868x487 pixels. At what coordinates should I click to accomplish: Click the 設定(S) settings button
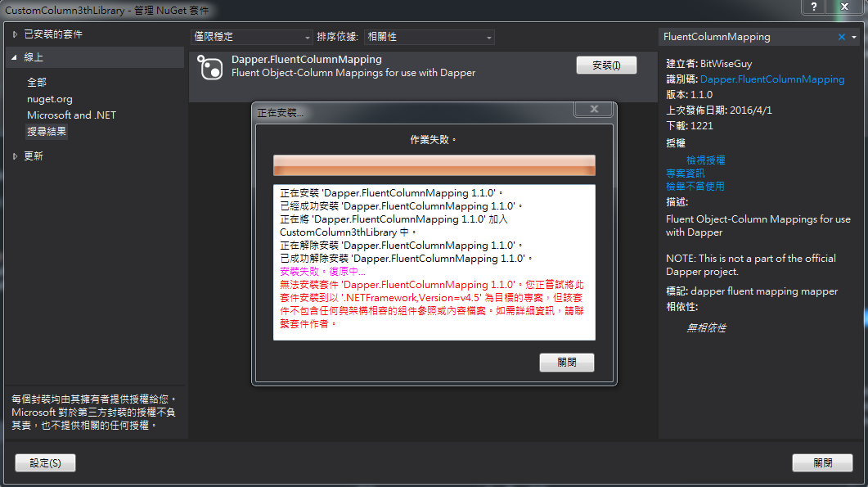coord(45,463)
